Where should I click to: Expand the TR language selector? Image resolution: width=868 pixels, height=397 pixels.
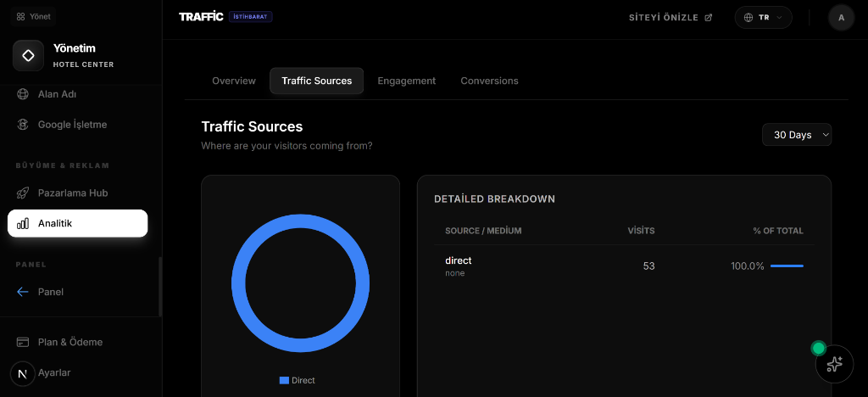coord(763,17)
